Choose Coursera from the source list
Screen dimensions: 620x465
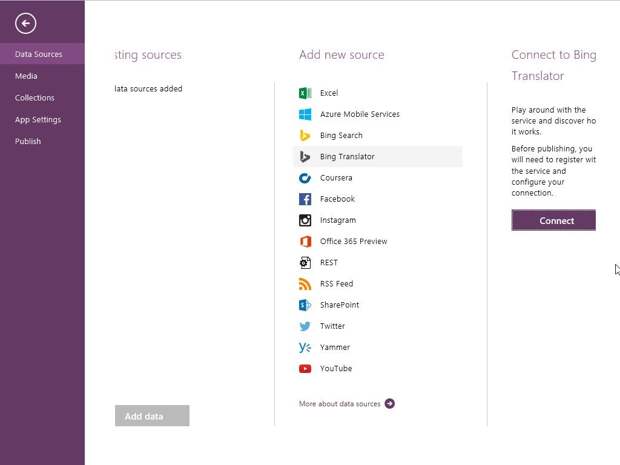point(336,178)
